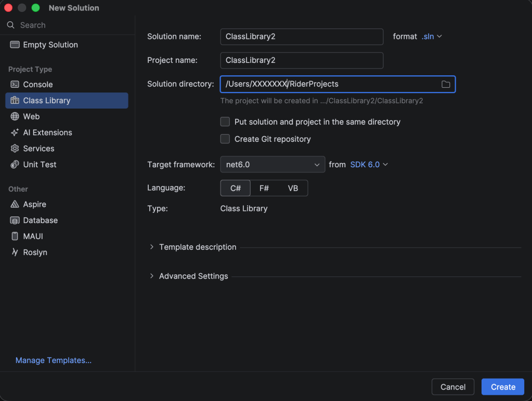Select Empty Solution in the sidebar

(x=50, y=45)
